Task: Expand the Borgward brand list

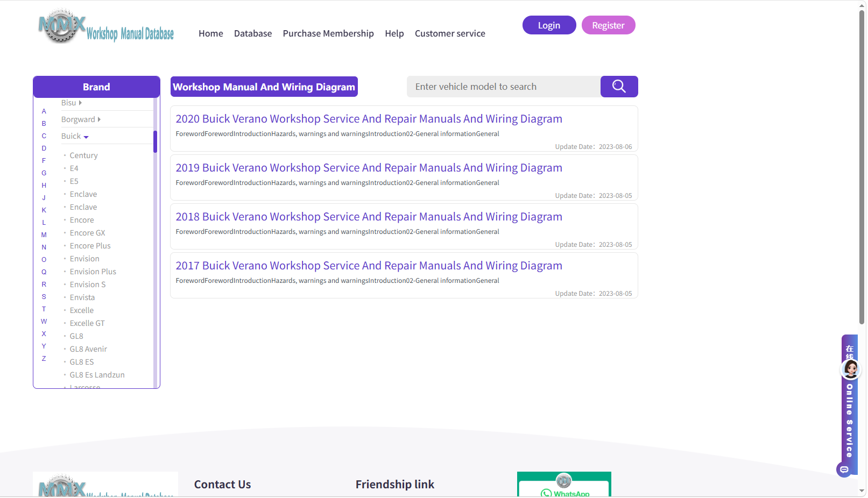Action: [81, 119]
